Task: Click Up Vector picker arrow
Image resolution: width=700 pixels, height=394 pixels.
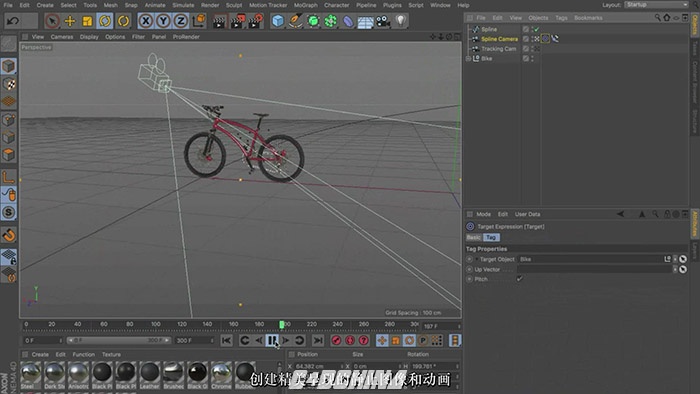Action: (x=683, y=269)
